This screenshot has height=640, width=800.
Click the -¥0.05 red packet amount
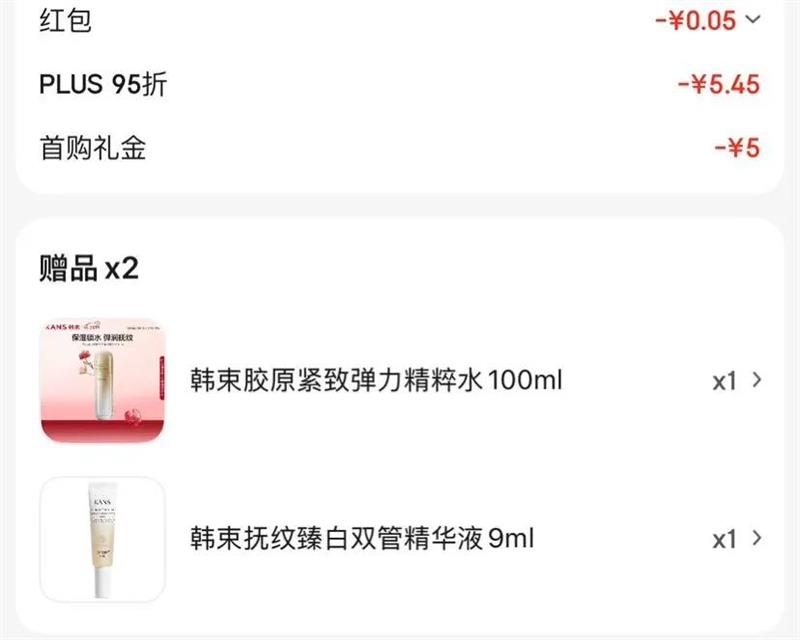point(696,20)
